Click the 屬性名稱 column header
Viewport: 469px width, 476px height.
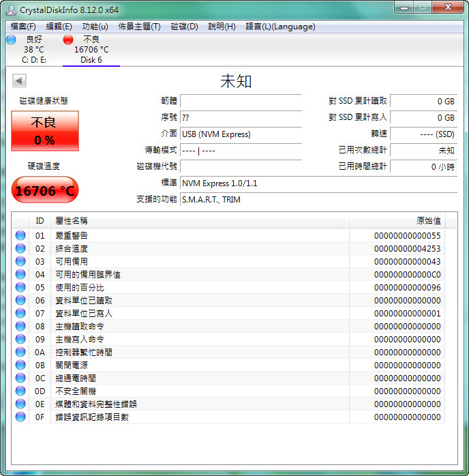(x=200, y=221)
